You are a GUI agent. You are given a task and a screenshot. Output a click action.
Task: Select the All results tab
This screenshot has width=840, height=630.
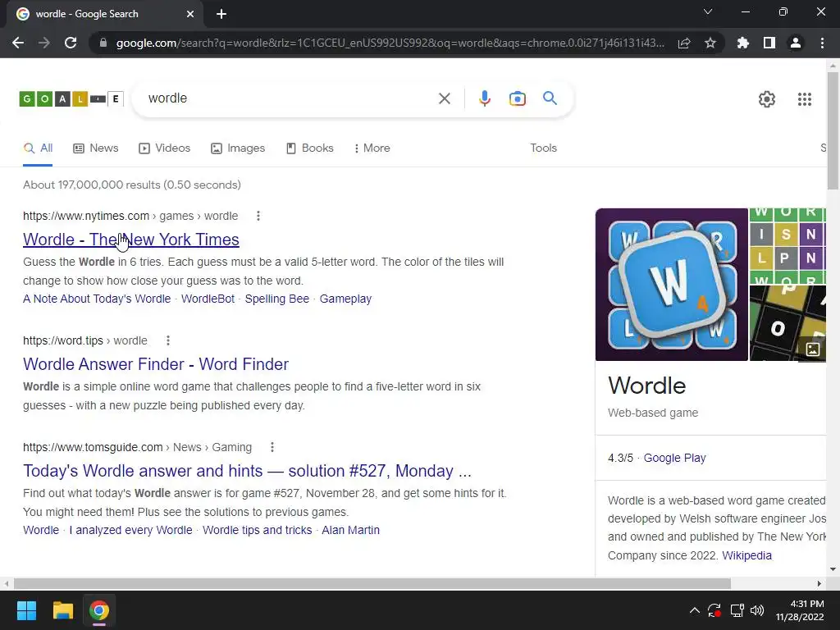[38, 148]
